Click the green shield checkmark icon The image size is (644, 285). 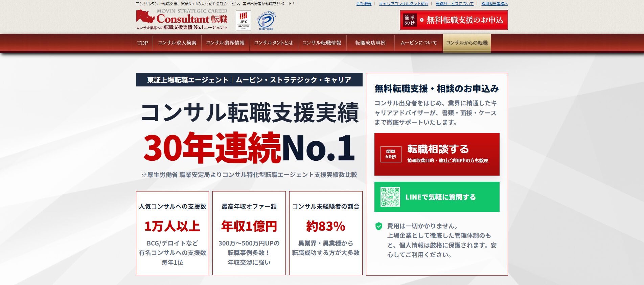pos(379,226)
